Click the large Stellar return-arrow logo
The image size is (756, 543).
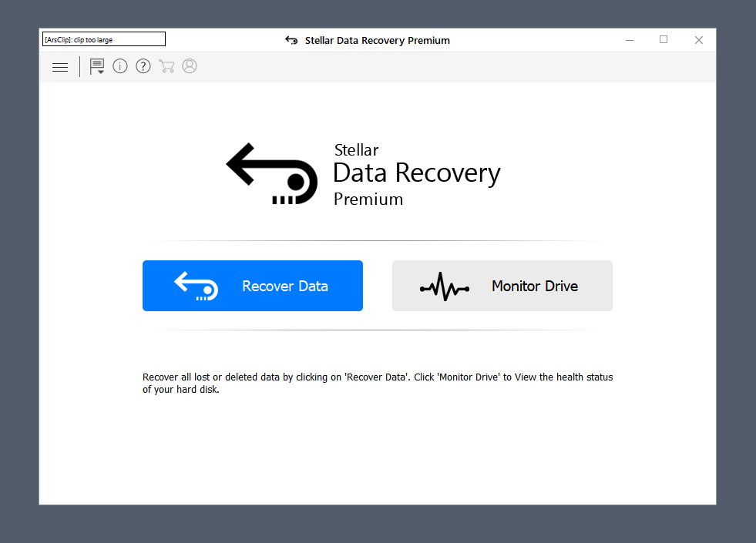tap(272, 173)
